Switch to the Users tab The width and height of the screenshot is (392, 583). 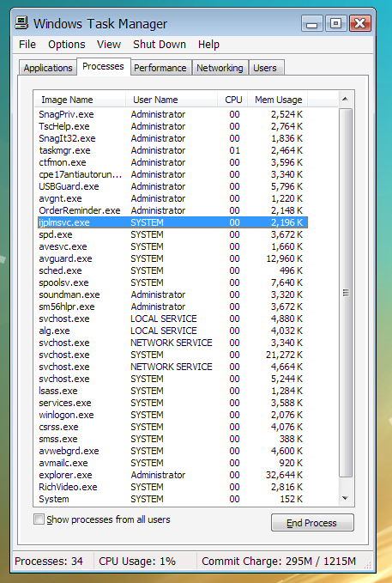[265, 68]
